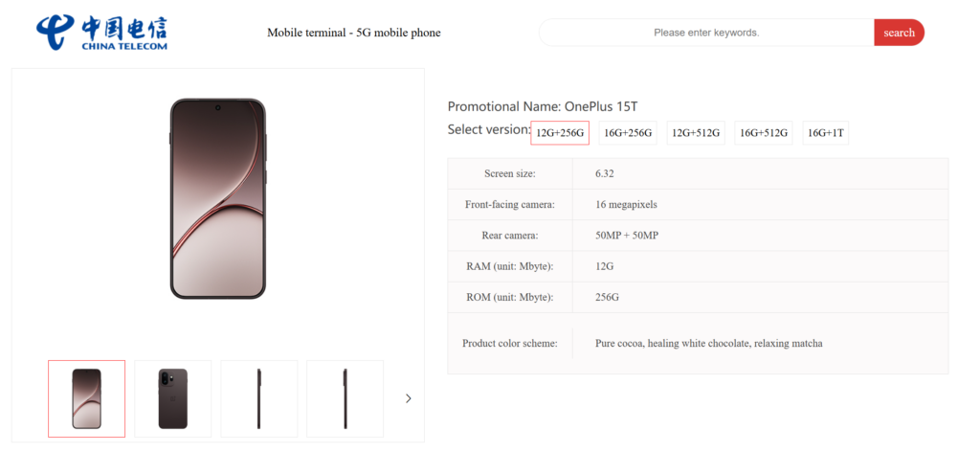The height and width of the screenshot is (453, 980).
Task: Select the third thumbnail showing side profile
Action: pyautogui.click(x=259, y=398)
